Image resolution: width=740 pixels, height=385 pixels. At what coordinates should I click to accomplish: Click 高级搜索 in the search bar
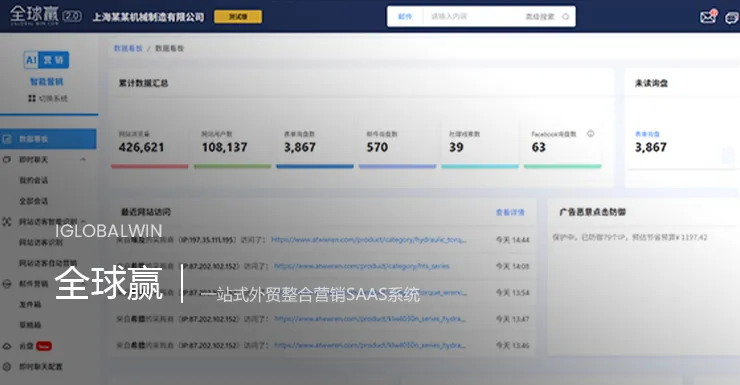click(540, 17)
